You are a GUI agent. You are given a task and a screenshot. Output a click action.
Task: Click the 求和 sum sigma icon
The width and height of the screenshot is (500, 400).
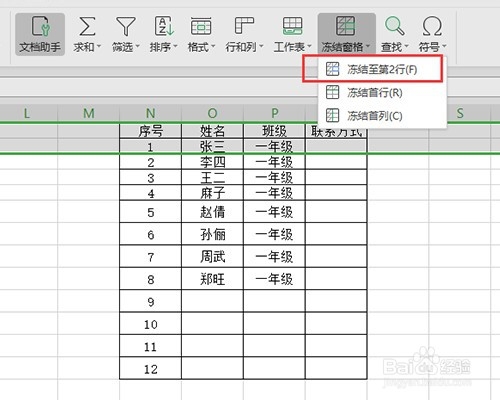[87, 27]
